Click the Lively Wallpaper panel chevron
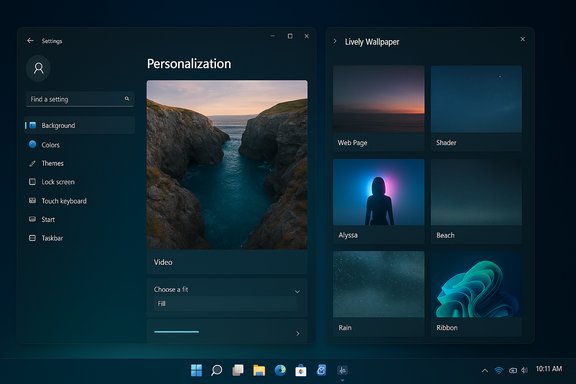Image resolution: width=576 pixels, height=384 pixels. pos(335,41)
